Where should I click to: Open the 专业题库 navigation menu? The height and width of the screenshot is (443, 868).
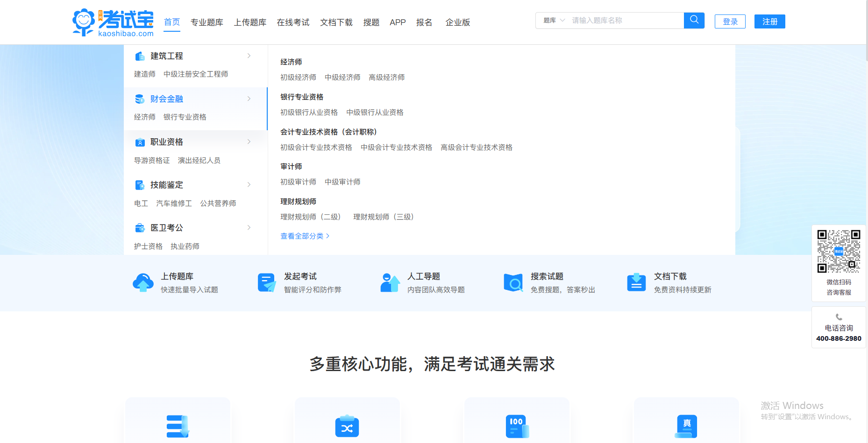(206, 22)
